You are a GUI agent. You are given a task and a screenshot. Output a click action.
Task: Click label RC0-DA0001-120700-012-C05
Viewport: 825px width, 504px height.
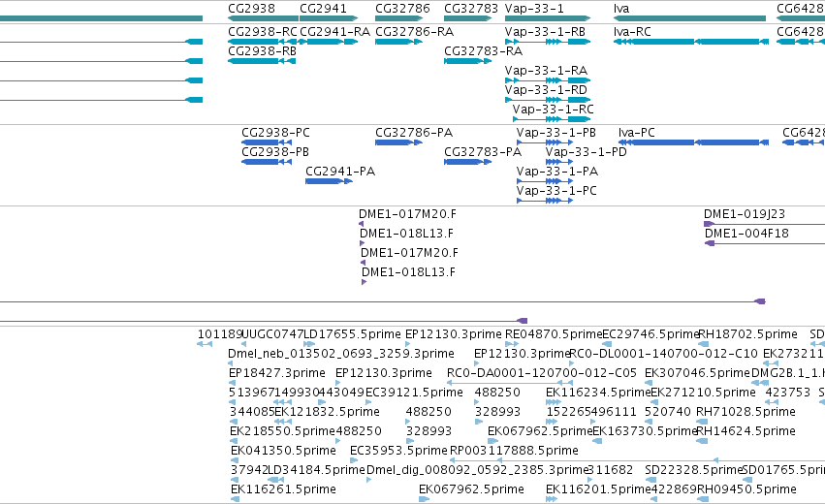542,373
